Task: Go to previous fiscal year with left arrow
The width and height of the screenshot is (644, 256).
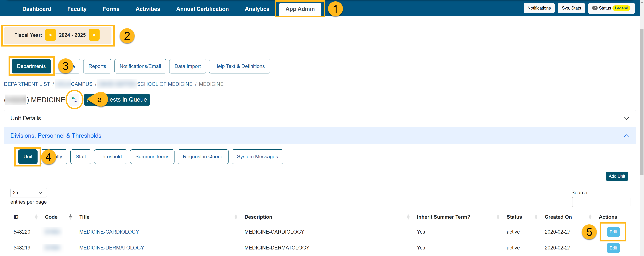Action: point(50,35)
